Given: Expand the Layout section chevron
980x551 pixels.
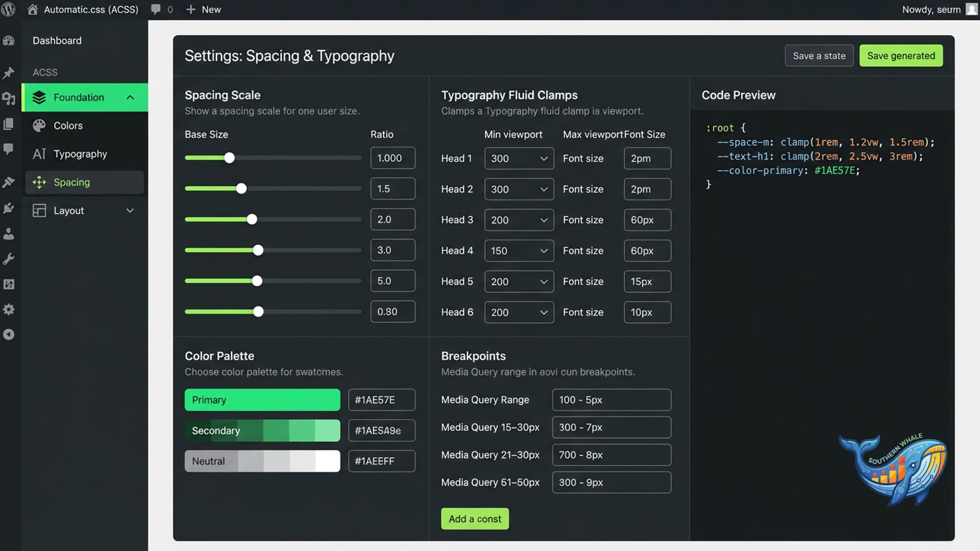Looking at the screenshot, I should point(130,211).
